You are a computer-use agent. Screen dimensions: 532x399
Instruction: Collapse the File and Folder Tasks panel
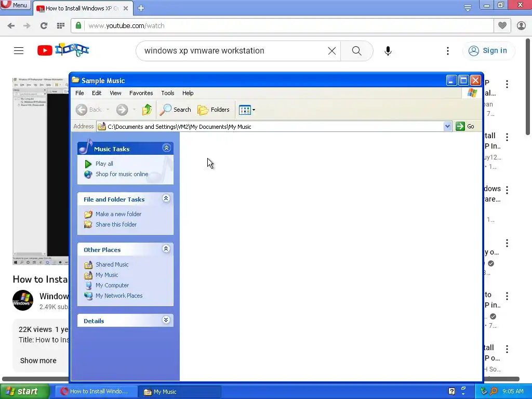pos(166,198)
